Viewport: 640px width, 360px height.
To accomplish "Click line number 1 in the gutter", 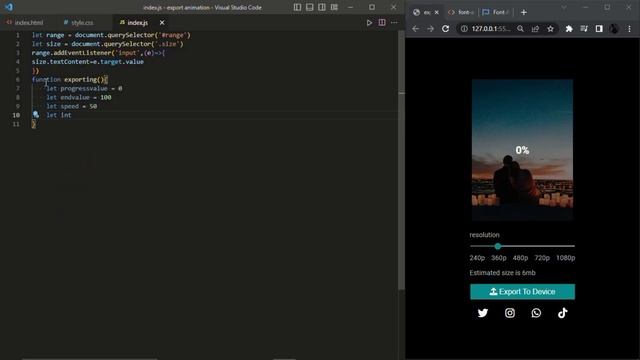I will [18, 35].
